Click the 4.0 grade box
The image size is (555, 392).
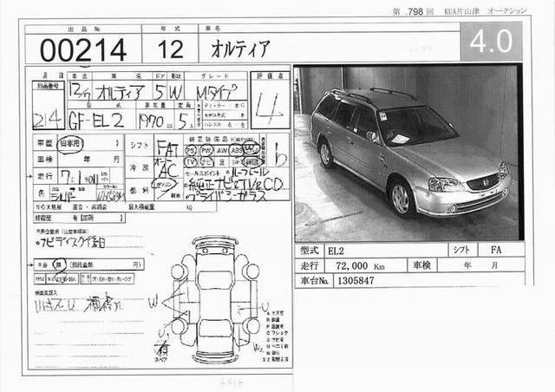pyautogui.click(x=492, y=41)
